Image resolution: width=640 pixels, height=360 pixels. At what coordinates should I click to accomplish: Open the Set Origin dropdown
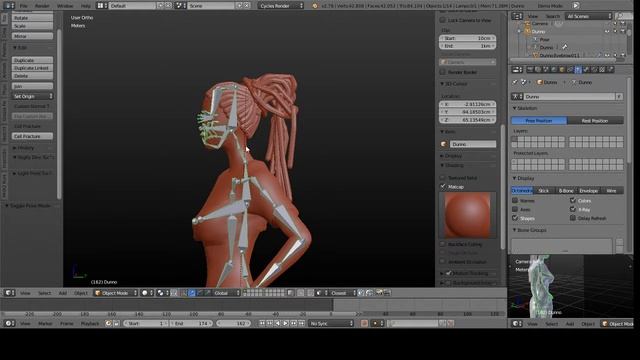[x=33, y=96]
